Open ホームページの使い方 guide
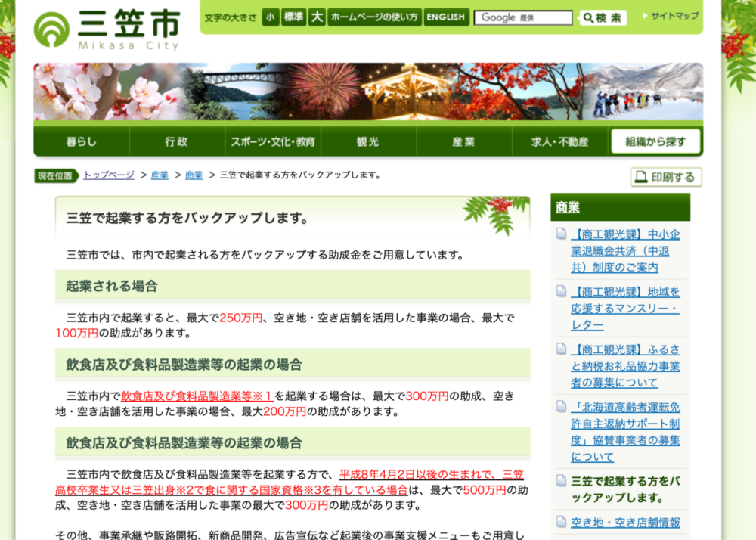 374,17
